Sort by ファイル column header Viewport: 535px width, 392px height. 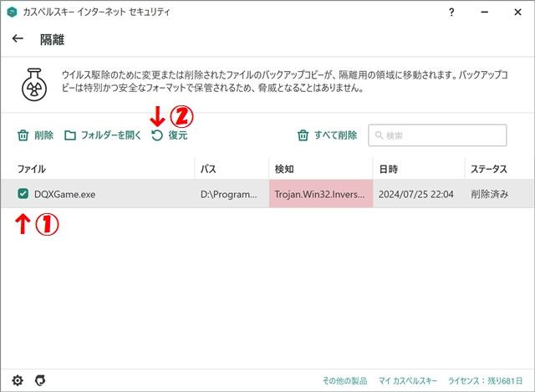pyautogui.click(x=32, y=169)
